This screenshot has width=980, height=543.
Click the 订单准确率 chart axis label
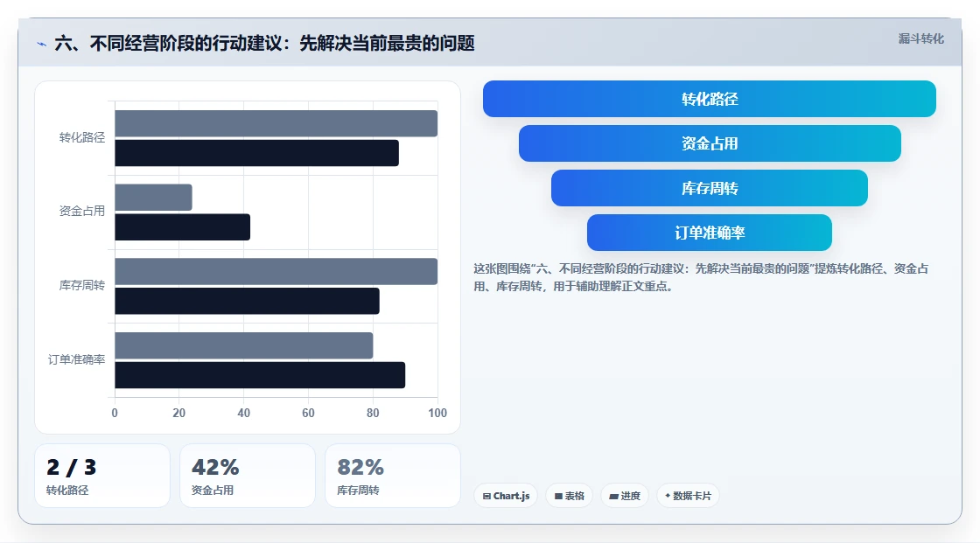coord(76,360)
